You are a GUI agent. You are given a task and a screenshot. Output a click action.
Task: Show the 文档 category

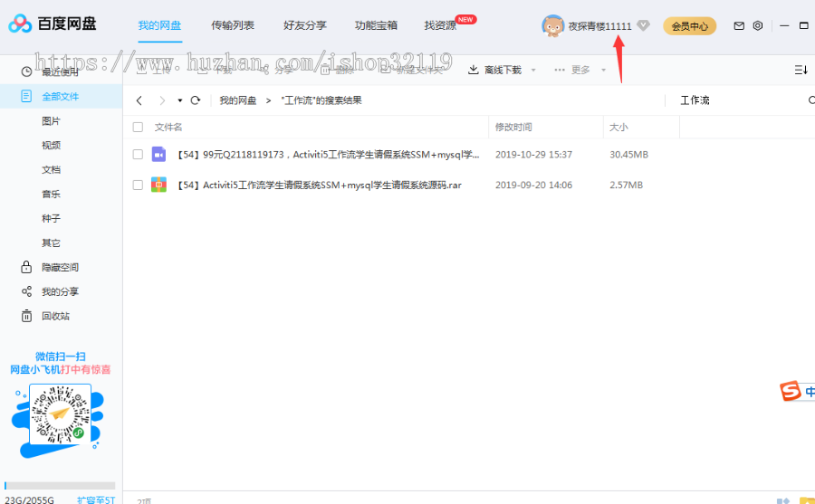pos(51,169)
